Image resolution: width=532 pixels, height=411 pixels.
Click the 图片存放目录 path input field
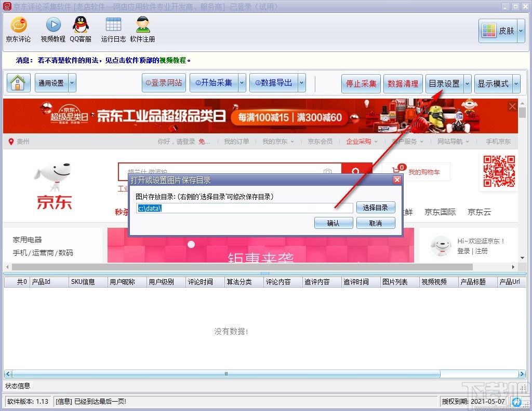(x=244, y=208)
